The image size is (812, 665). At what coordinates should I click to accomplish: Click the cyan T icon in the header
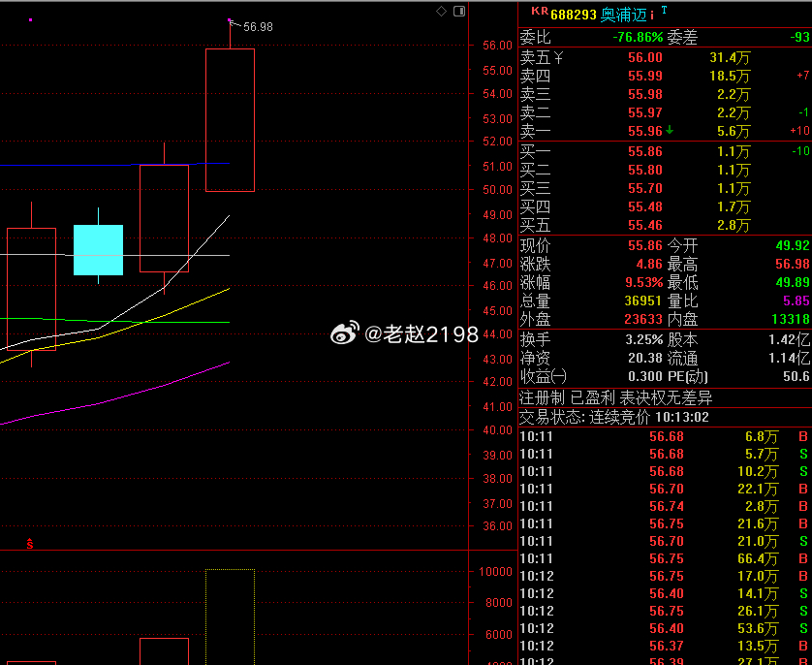[664, 11]
